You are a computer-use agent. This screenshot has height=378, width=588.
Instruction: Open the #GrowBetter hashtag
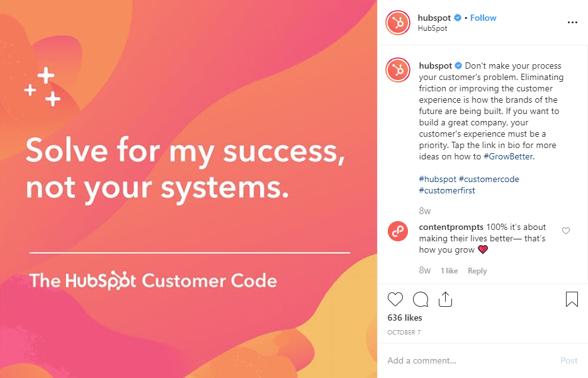(508, 157)
